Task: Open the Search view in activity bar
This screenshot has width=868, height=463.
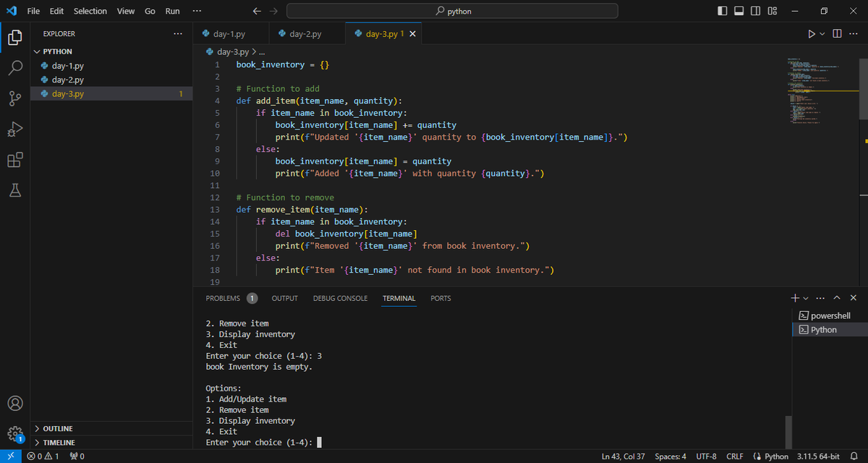Action: pyautogui.click(x=14, y=68)
